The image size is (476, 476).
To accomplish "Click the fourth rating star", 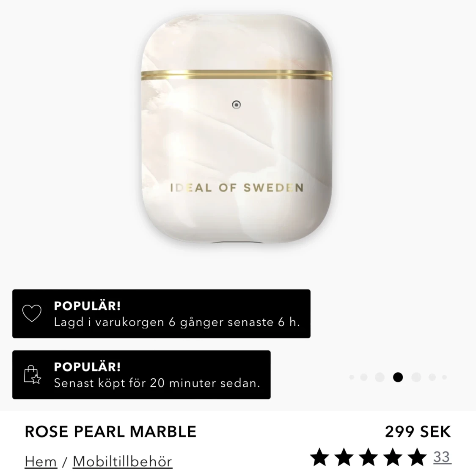I will tap(393, 457).
